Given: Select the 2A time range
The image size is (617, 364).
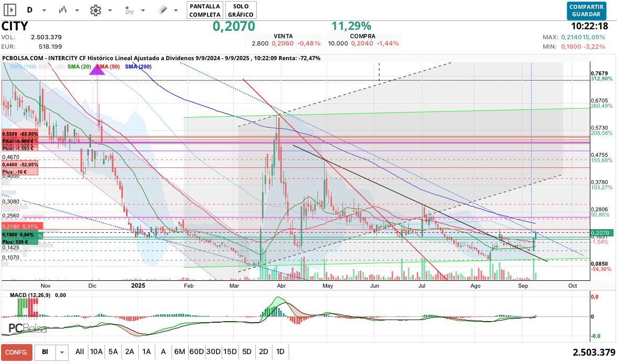Looking at the screenshot, I should (x=130, y=352).
